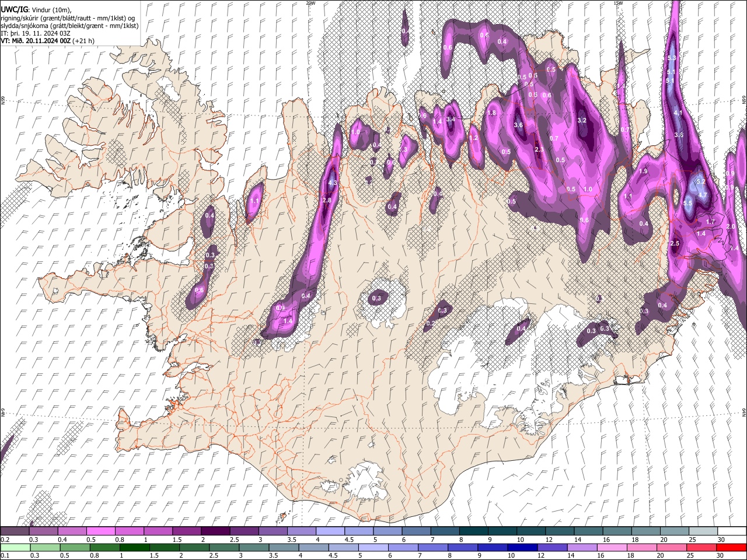Screen dimensions: 747x560
Task: Click the valid time 'VT: Mið. 20.11.2024 00Z (+21 h)'
Action: coord(48,41)
